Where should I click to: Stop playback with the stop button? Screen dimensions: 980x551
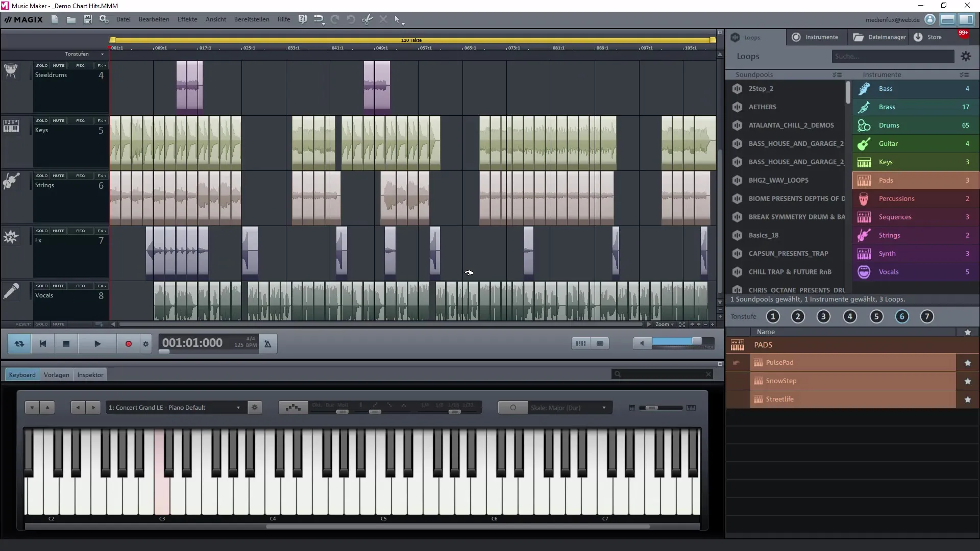pyautogui.click(x=66, y=344)
